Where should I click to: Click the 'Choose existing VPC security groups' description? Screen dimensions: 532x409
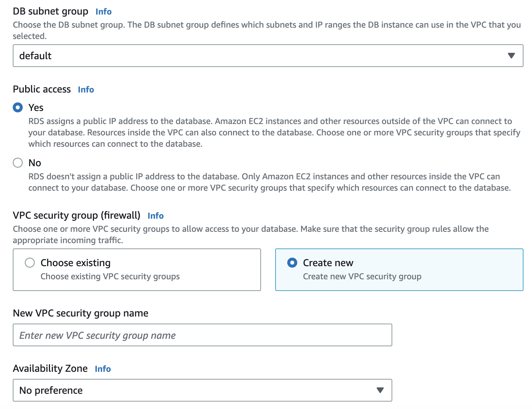point(110,276)
